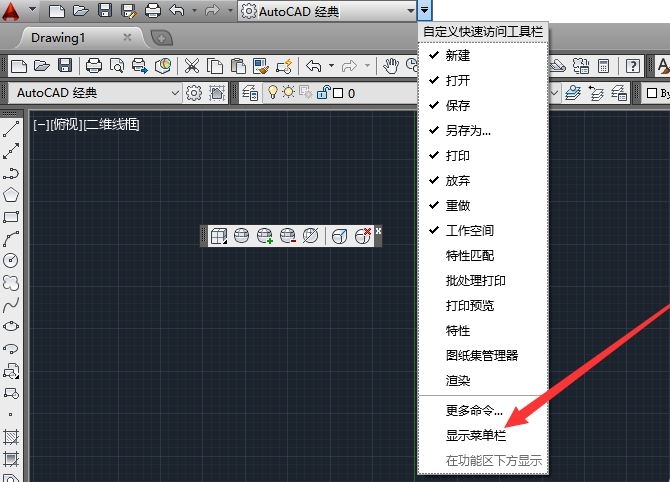Select the Rectangle draw tool
The width and height of the screenshot is (670, 482).
tap(11, 217)
